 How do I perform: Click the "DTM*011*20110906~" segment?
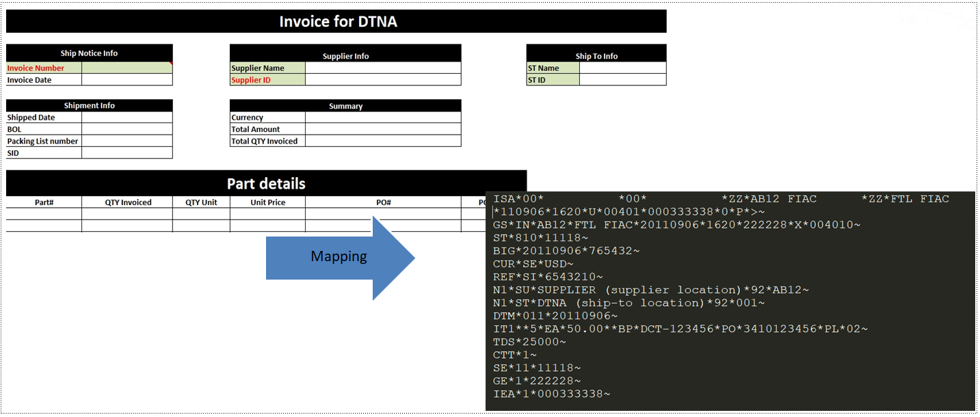click(x=555, y=316)
